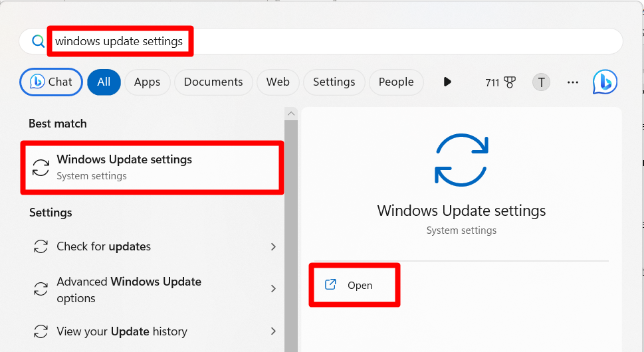Click sync icon beside Check for updates

click(x=41, y=246)
